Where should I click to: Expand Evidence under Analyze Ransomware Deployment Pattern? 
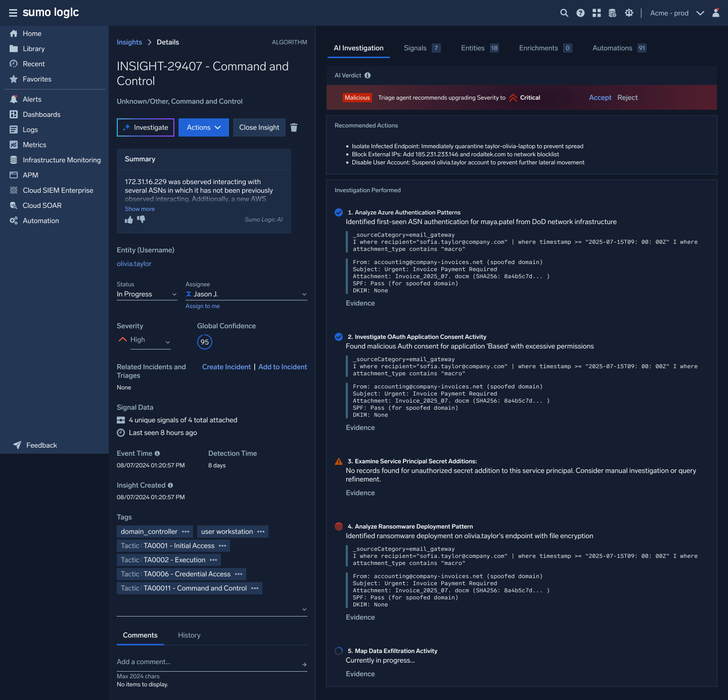tap(360, 618)
